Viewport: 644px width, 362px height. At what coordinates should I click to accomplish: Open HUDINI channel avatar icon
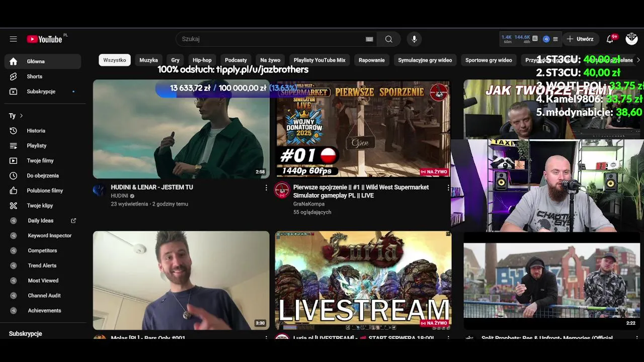99,190
